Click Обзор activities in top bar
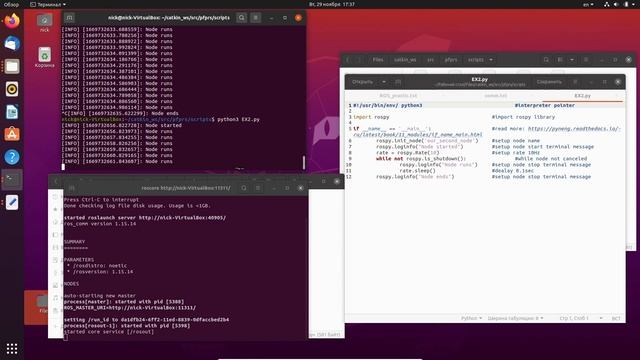Viewport: 640px width, 360px height. 11,4
